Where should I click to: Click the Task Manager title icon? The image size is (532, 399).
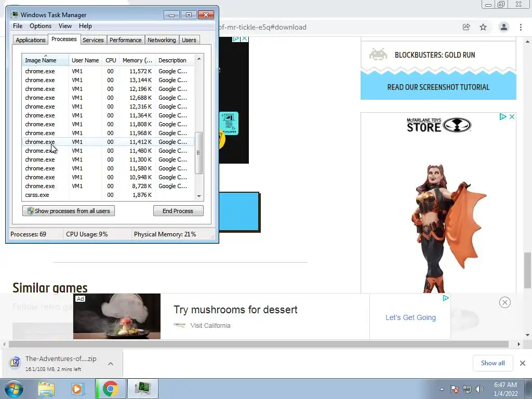point(14,15)
